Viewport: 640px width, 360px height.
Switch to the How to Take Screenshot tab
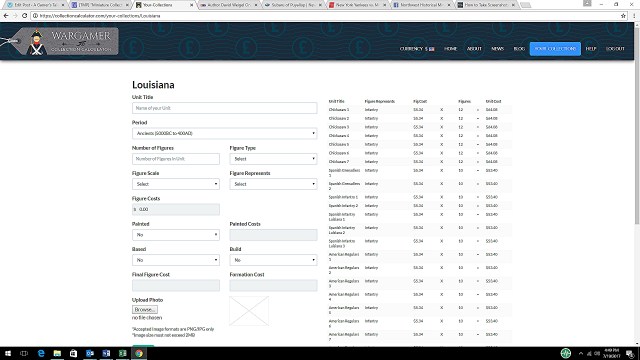[486, 5]
